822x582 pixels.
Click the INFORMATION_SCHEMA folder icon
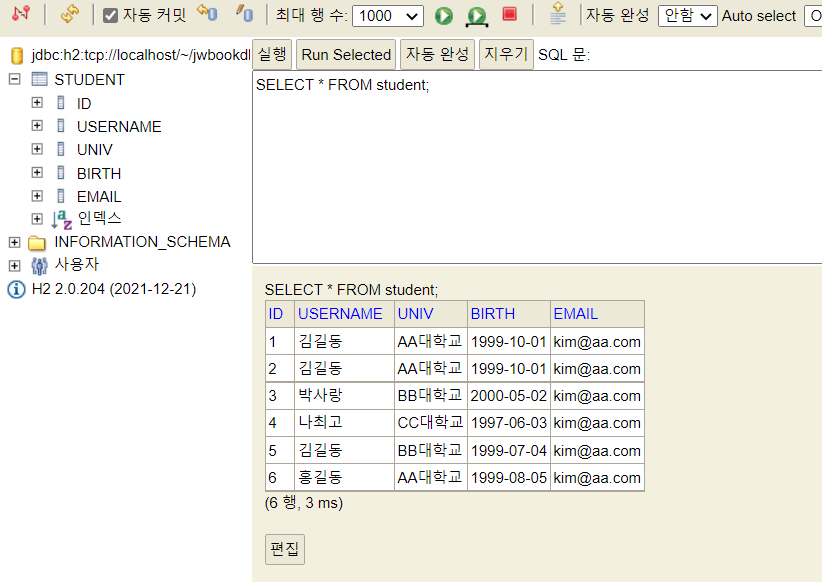click(37, 242)
